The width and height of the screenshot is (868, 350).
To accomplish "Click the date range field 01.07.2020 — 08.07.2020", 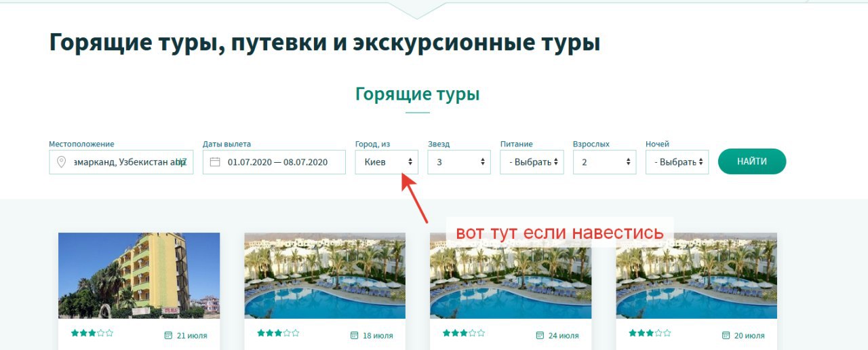I will pyautogui.click(x=275, y=161).
